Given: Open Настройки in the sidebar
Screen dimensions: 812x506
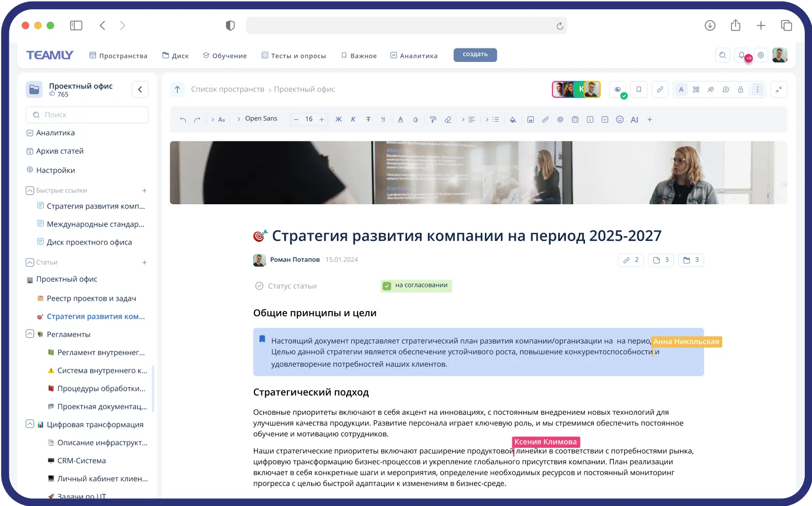Looking at the screenshot, I should pyautogui.click(x=51, y=170).
